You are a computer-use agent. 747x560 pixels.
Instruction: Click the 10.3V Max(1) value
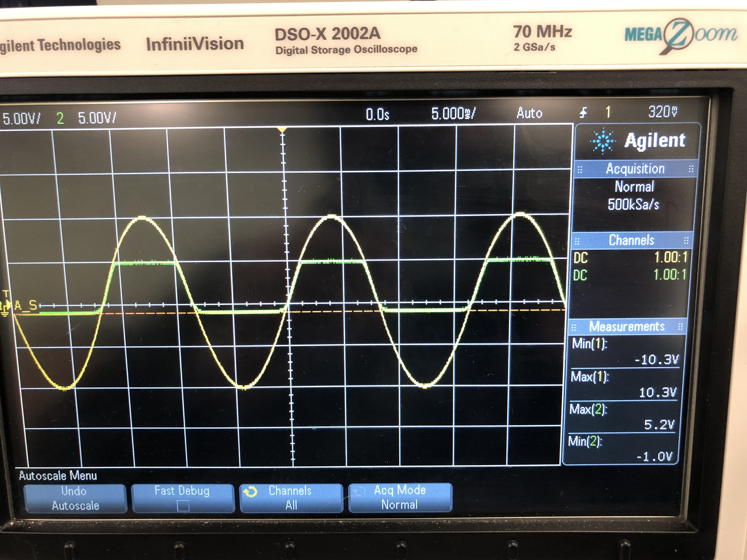pos(658,392)
